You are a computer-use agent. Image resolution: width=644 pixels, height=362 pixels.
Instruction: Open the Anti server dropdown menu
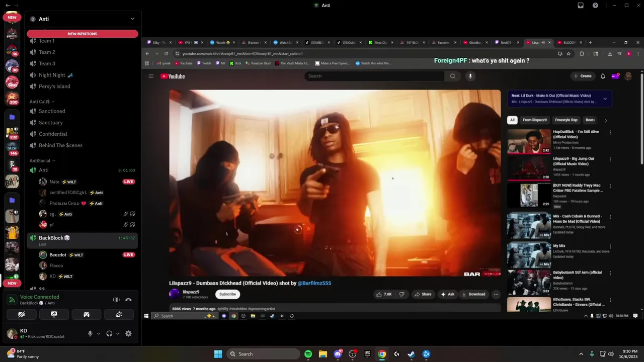click(x=132, y=19)
